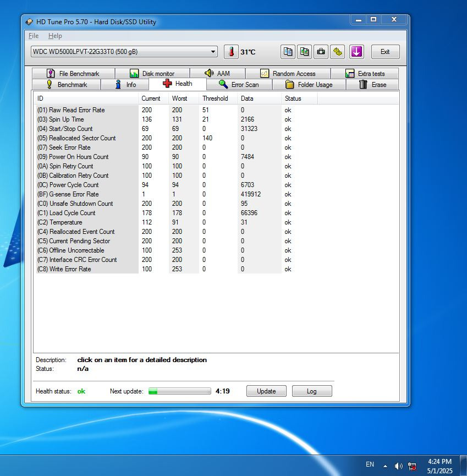467x476 pixels.
Task: Open the Extra tests tab
Action: click(x=365, y=74)
